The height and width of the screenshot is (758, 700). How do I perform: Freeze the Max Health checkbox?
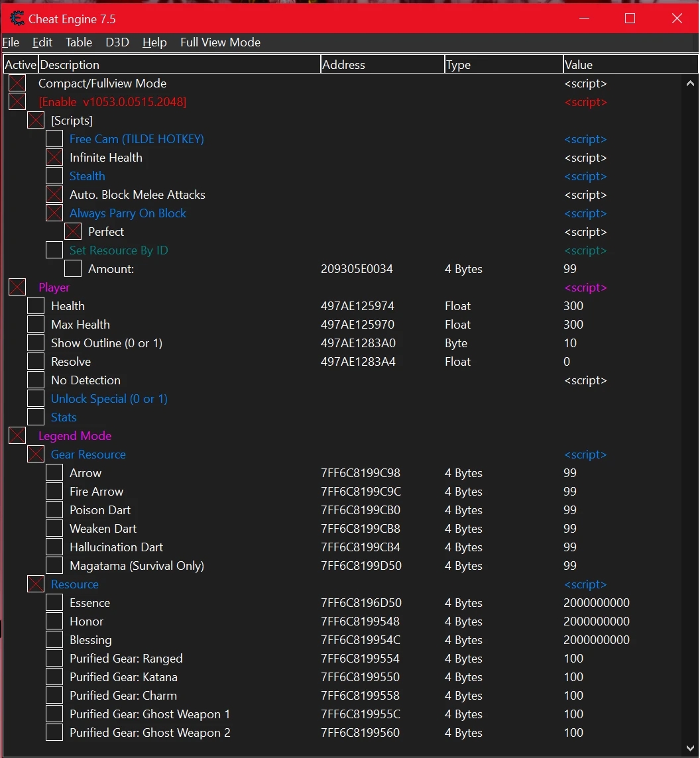tap(36, 325)
